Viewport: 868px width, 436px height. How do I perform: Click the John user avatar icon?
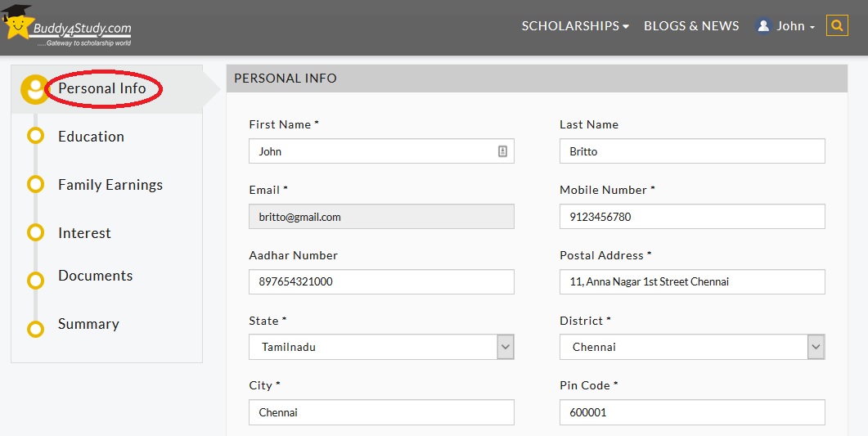tap(763, 25)
